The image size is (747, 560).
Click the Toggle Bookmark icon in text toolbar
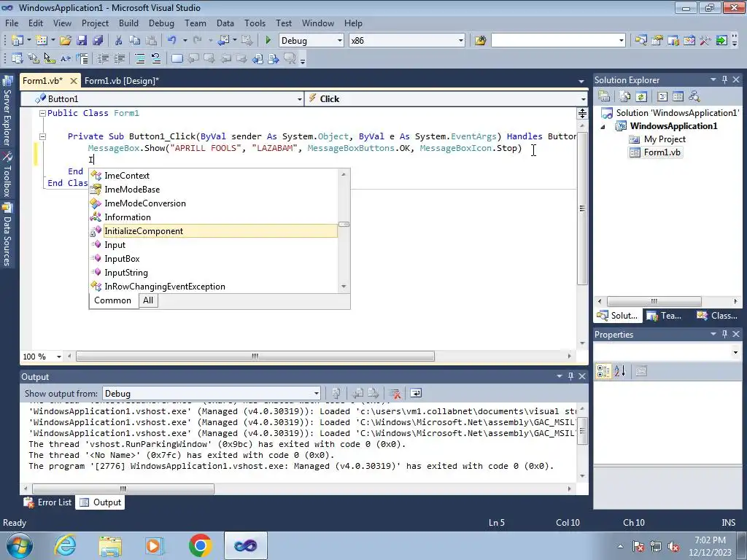(x=177, y=58)
